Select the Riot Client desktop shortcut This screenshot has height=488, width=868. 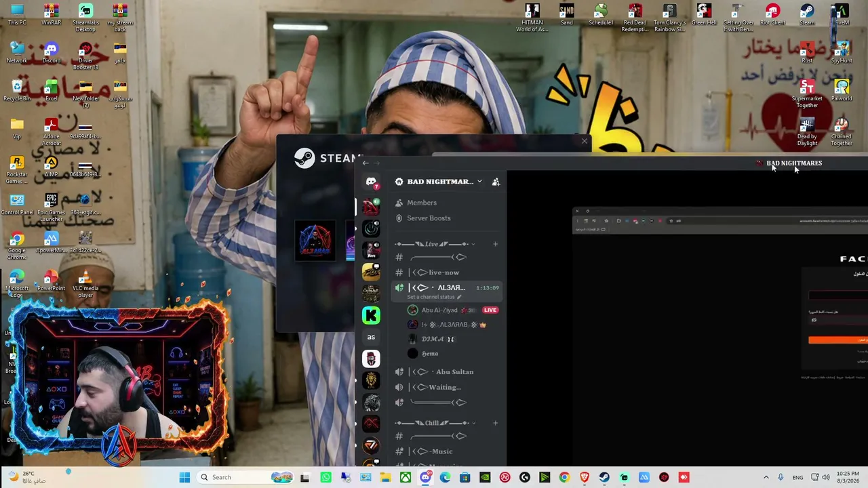(772, 15)
